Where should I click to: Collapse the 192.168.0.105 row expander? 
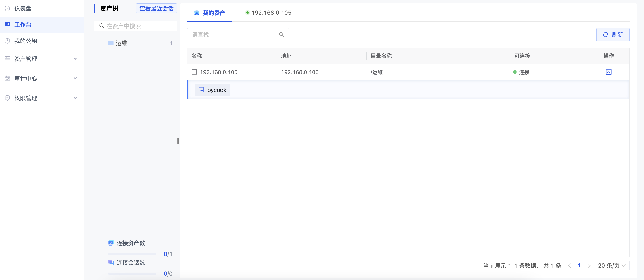(x=194, y=72)
